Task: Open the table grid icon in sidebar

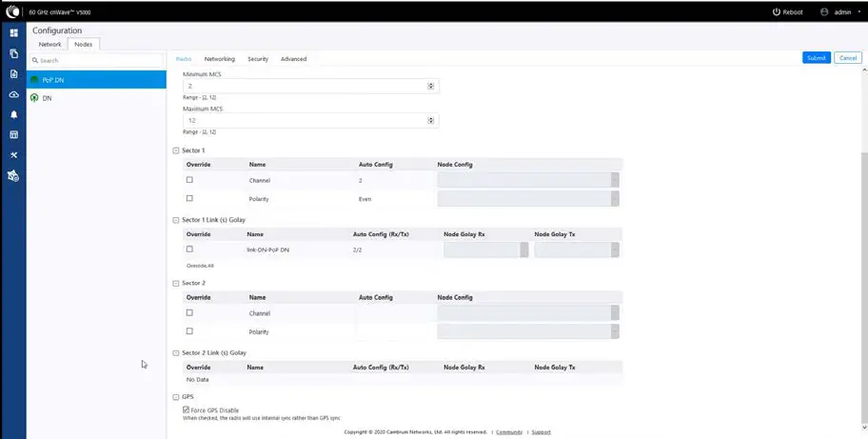Action: [x=14, y=134]
